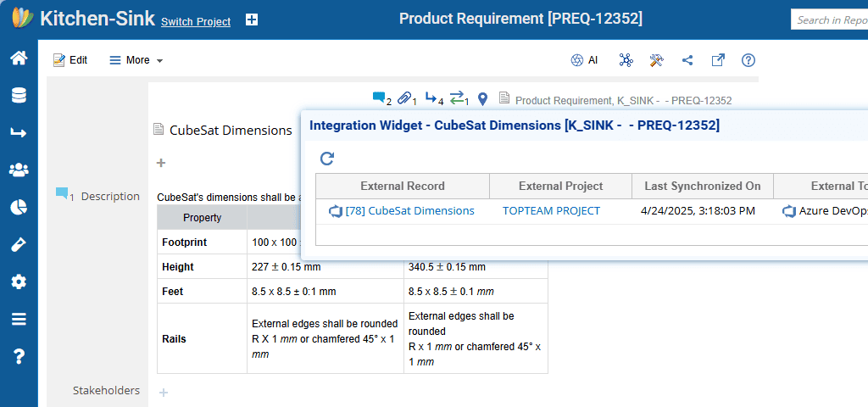
Task: Click the plus next to Stakeholders
Action: (x=164, y=392)
